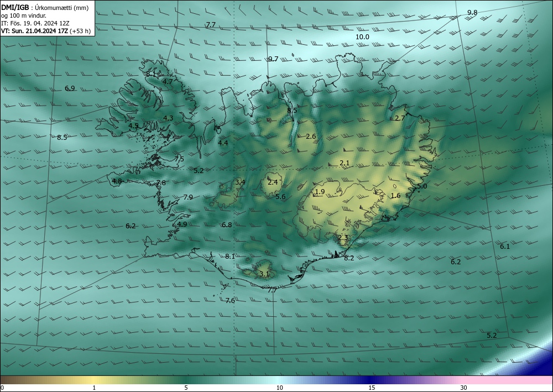Click the 2.4 value on the map
Viewport: 553px width, 392px height.
pos(273,182)
